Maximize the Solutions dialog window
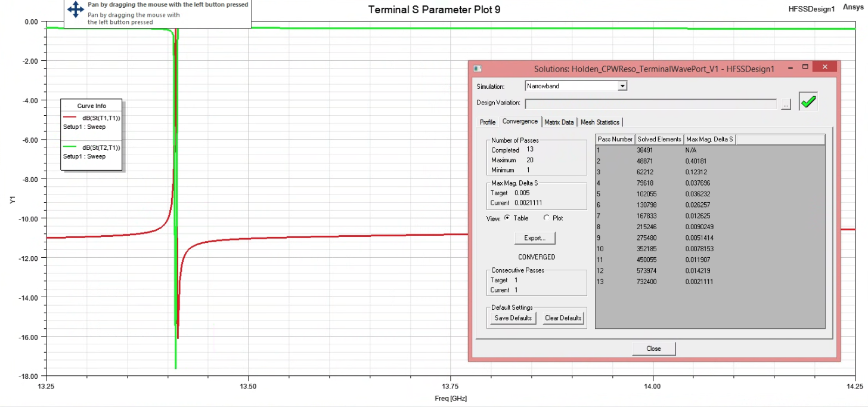 [x=805, y=67]
